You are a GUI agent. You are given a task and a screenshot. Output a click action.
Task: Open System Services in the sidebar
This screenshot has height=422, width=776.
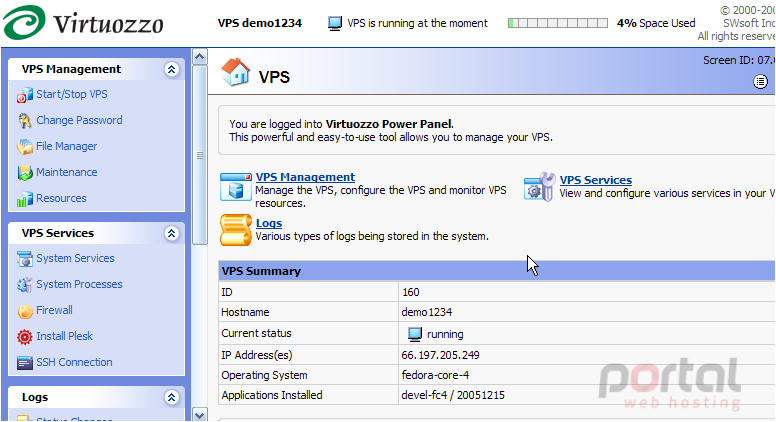coord(75,258)
